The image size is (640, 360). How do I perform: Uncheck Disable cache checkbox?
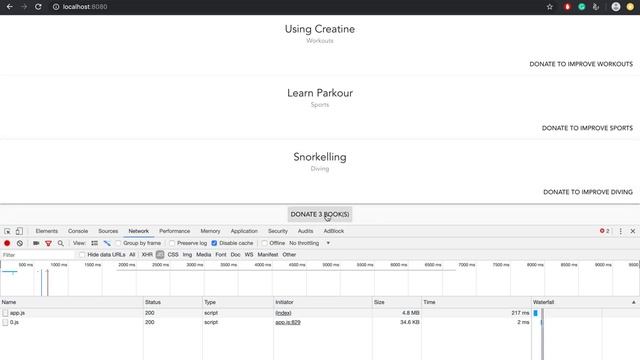214,243
